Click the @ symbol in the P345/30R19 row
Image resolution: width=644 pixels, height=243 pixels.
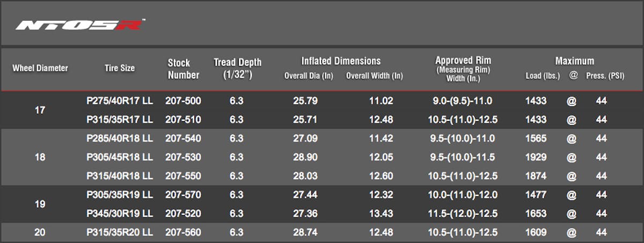click(x=572, y=213)
